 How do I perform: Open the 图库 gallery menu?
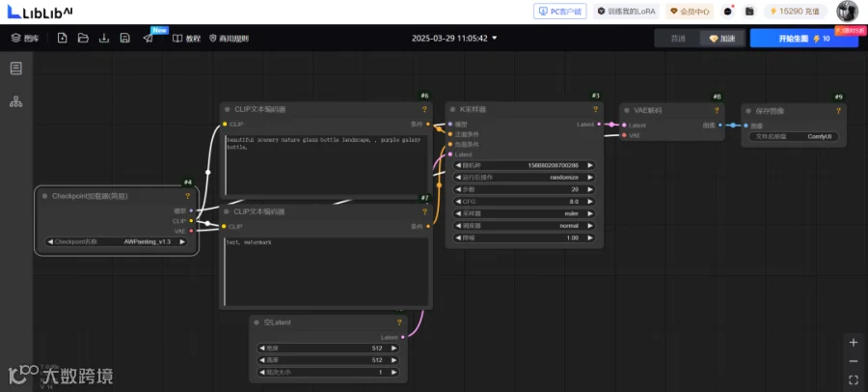coord(25,39)
